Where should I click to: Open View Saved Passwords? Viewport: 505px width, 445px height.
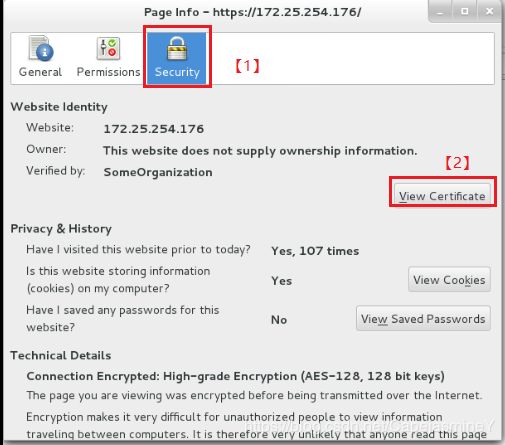point(423,318)
